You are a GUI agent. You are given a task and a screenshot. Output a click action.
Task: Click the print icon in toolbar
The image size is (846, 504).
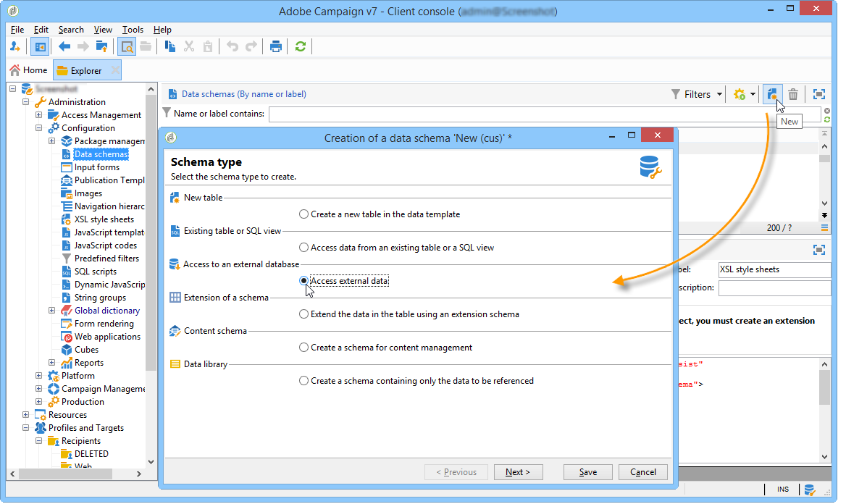point(276,47)
